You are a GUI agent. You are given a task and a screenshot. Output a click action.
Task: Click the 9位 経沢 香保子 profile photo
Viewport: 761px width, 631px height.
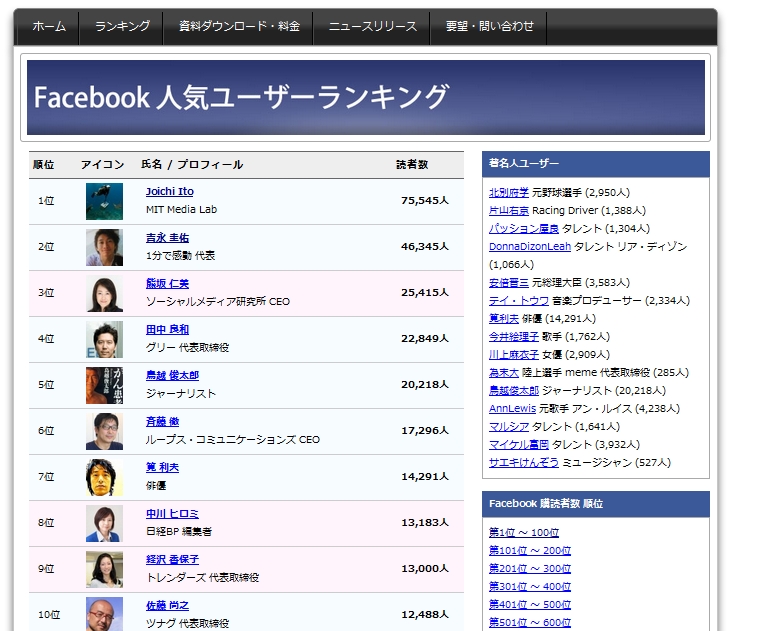click(104, 569)
